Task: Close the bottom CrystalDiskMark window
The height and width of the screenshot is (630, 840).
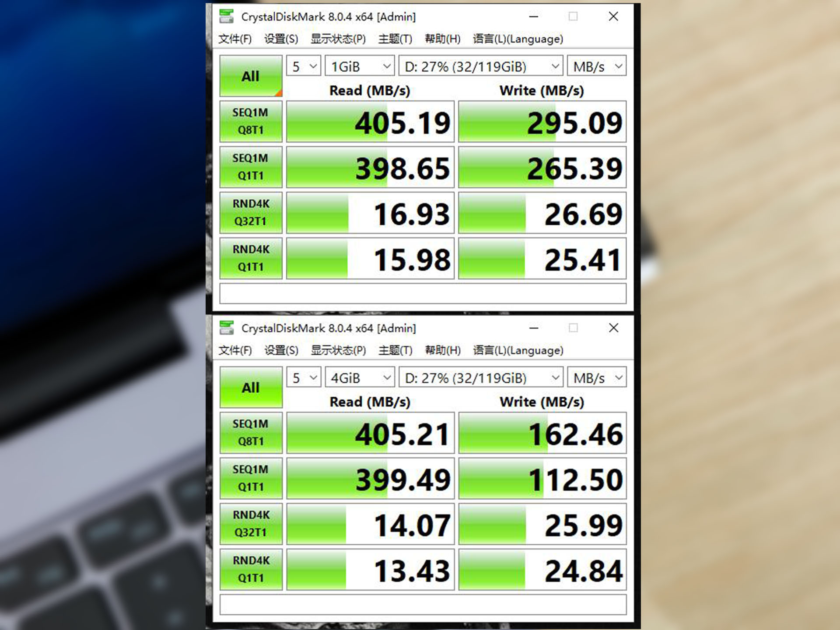Action: click(613, 328)
